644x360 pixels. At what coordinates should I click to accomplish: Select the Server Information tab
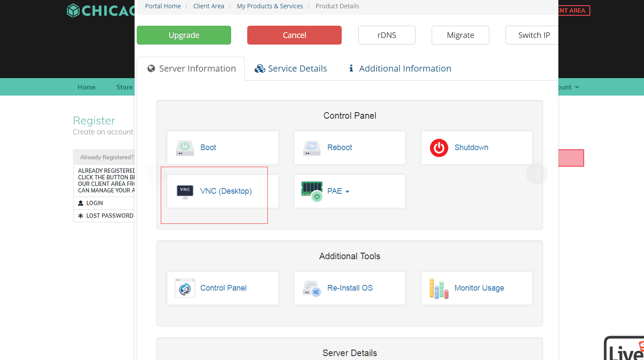191,69
